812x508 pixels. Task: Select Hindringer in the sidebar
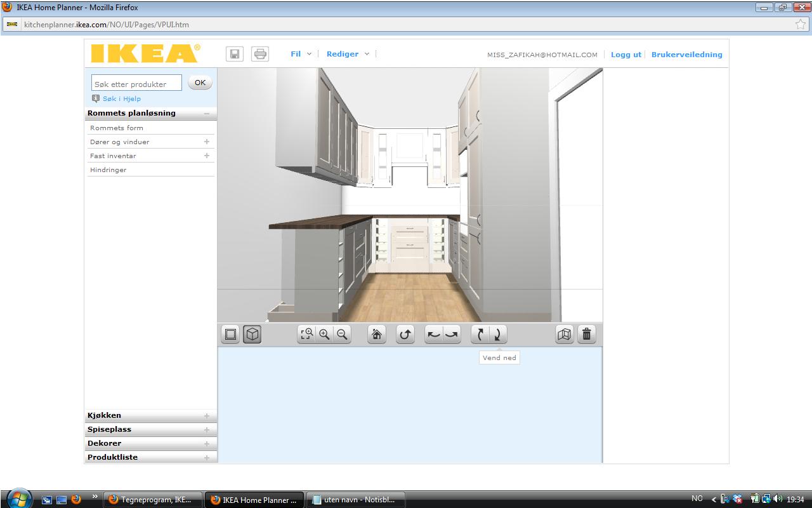pos(108,170)
